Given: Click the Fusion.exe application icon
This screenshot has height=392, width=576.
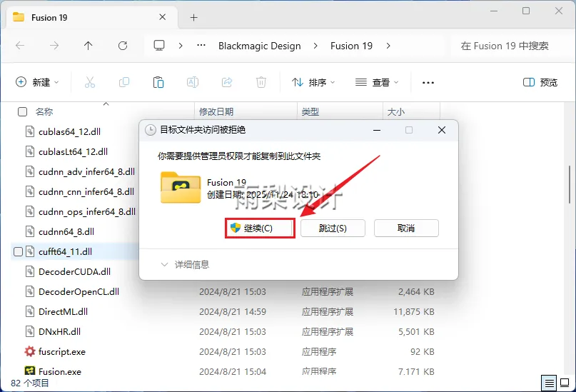Looking at the screenshot, I should pyautogui.click(x=30, y=371).
